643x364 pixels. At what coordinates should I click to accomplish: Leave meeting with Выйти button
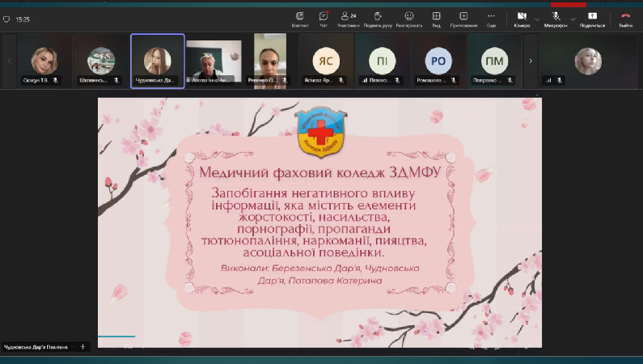pos(626,19)
